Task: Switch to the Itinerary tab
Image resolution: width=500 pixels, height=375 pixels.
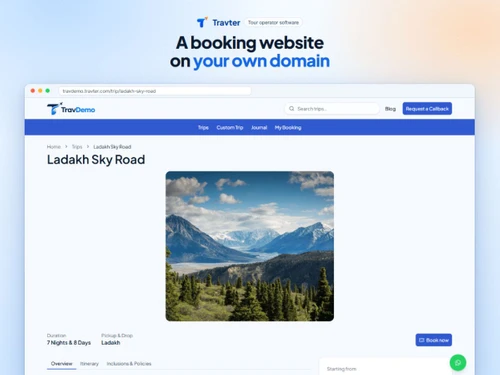Action: pos(89,364)
